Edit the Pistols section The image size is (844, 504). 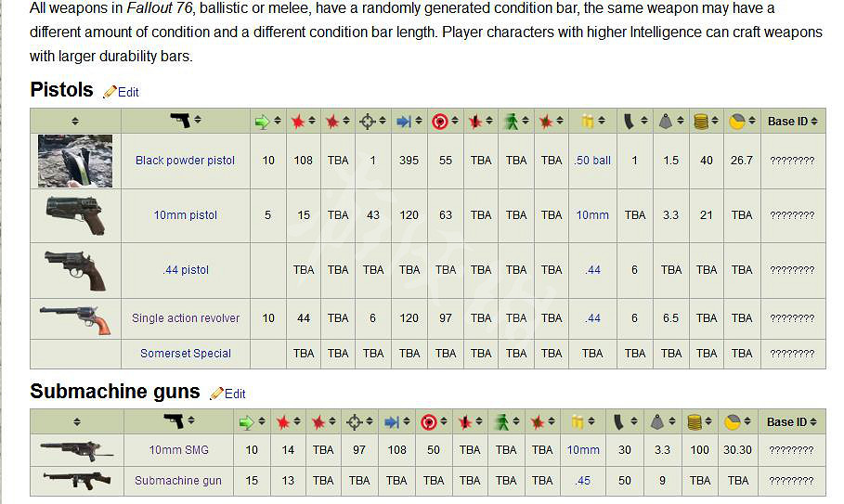127,92
